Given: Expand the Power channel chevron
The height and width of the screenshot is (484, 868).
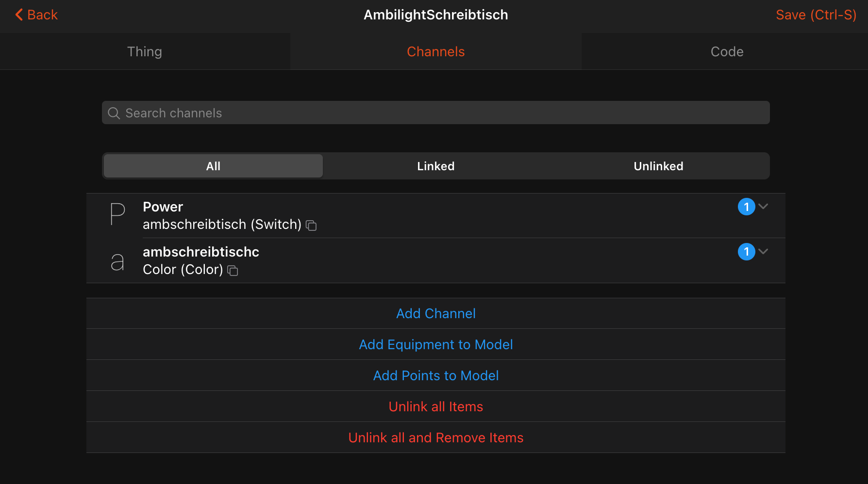Looking at the screenshot, I should point(764,206).
